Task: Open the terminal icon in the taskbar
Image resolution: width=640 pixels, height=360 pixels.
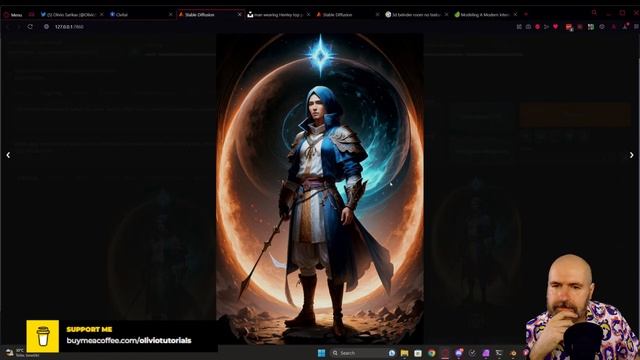Action: coord(499,353)
